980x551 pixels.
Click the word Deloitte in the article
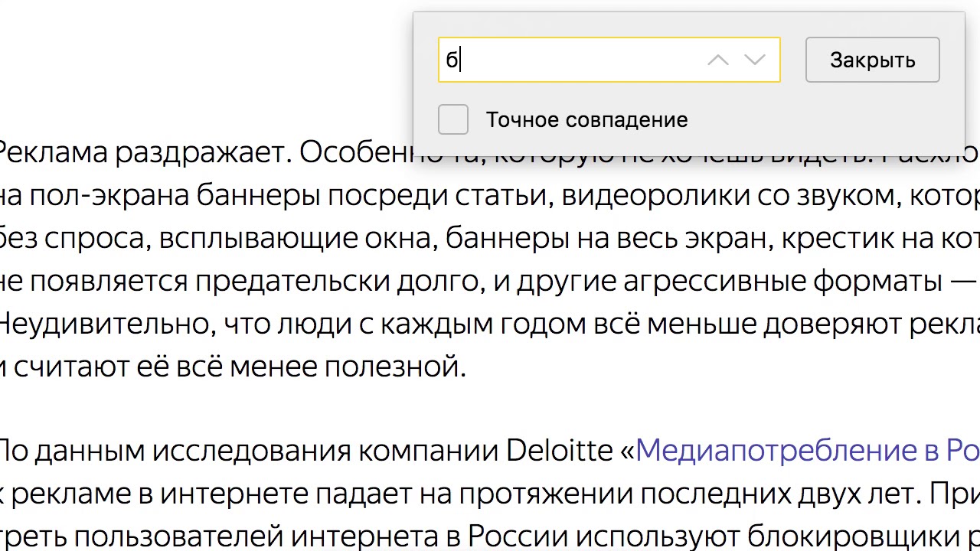coord(559,451)
